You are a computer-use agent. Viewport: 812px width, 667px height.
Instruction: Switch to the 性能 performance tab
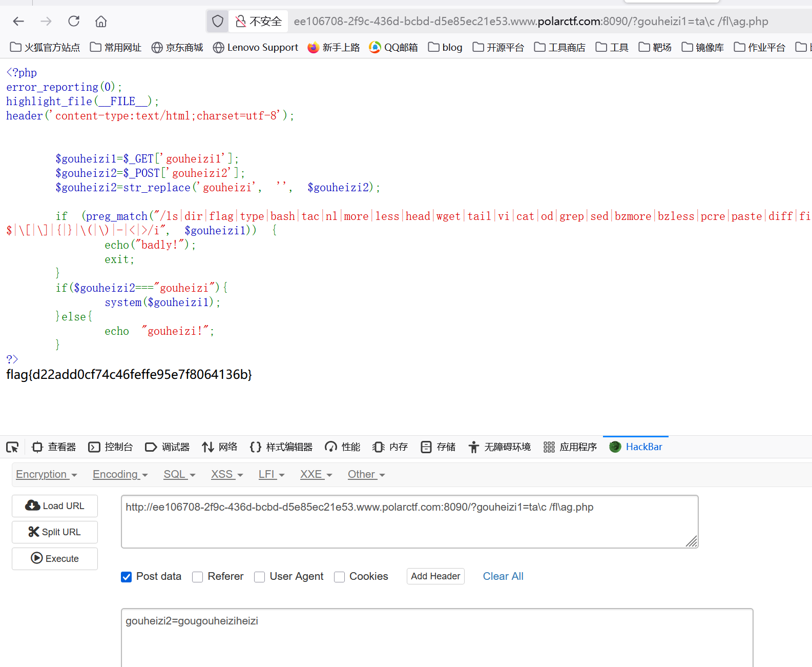click(343, 447)
